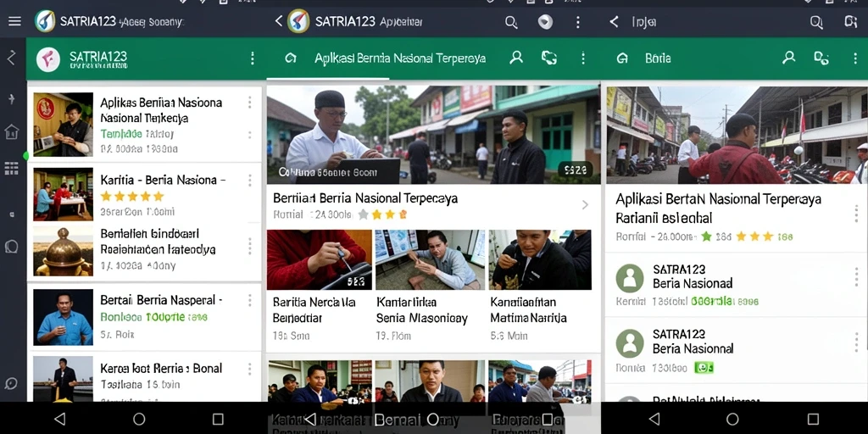Open search in the middle top bar
The width and height of the screenshot is (868, 434).
tap(511, 22)
